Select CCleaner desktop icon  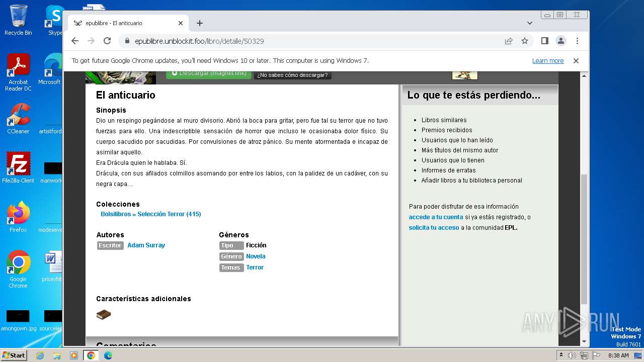[x=18, y=119]
